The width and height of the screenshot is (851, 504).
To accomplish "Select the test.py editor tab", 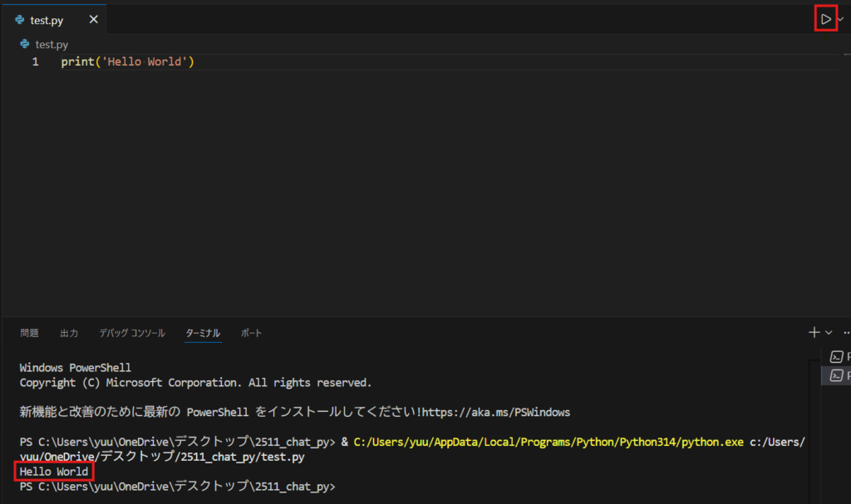I will [47, 21].
